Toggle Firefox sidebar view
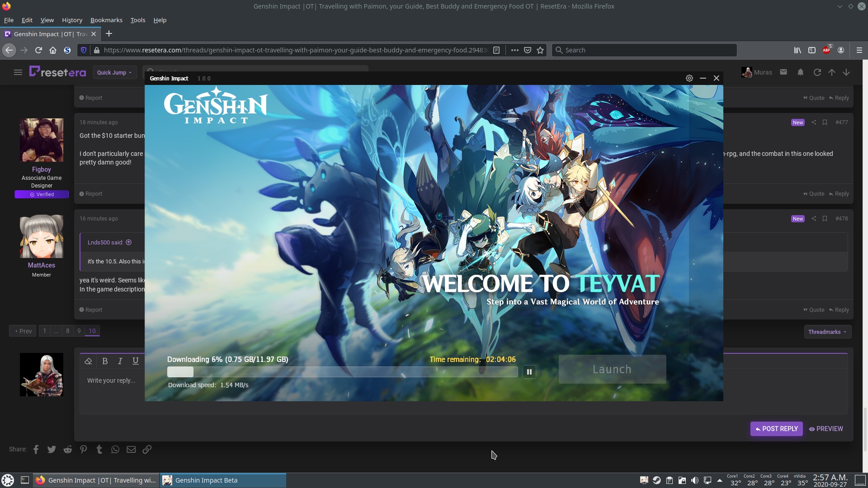Image resolution: width=868 pixels, height=488 pixels. (812, 50)
